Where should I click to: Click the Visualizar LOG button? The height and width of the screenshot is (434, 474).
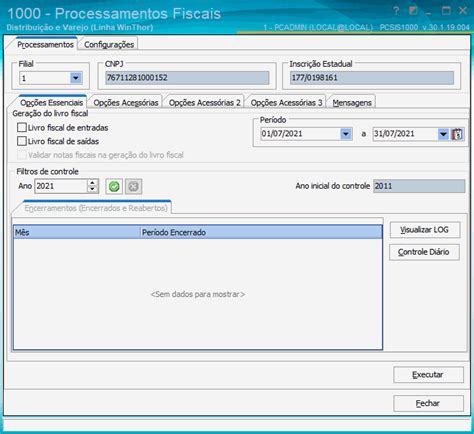tap(425, 230)
